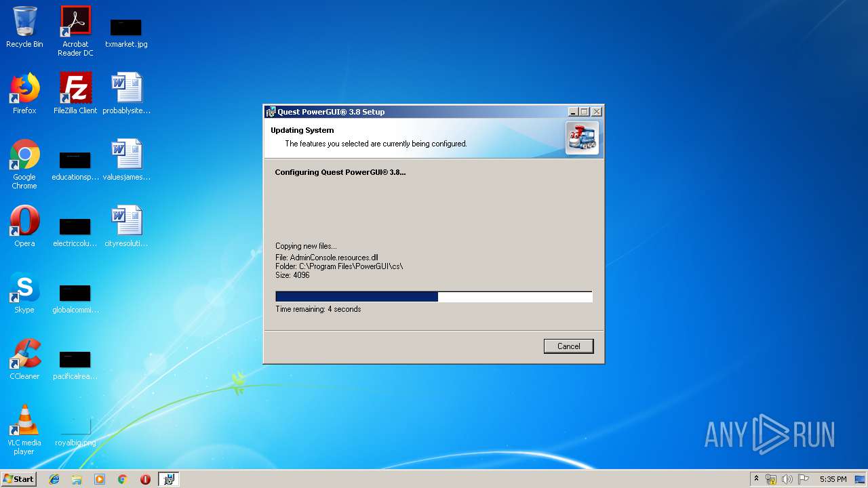Click 'The features you selected are currently being configured' text
Image resolution: width=868 pixels, height=488 pixels.
(376, 144)
